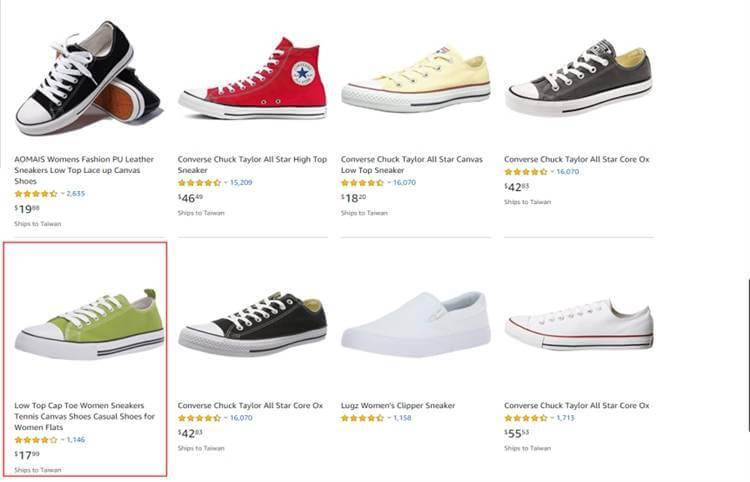The height and width of the screenshot is (482, 750).
Task: View the 1,713 reviews of white Converse
Action: pyautogui.click(x=565, y=418)
